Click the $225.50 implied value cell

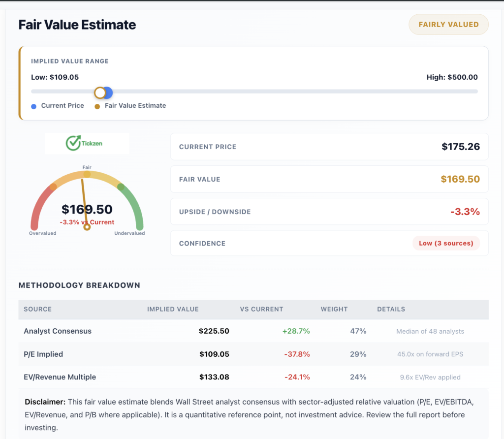click(214, 331)
